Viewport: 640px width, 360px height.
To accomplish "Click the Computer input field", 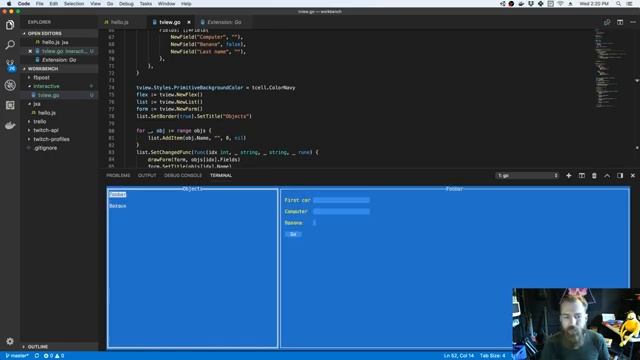I will click(x=342, y=211).
